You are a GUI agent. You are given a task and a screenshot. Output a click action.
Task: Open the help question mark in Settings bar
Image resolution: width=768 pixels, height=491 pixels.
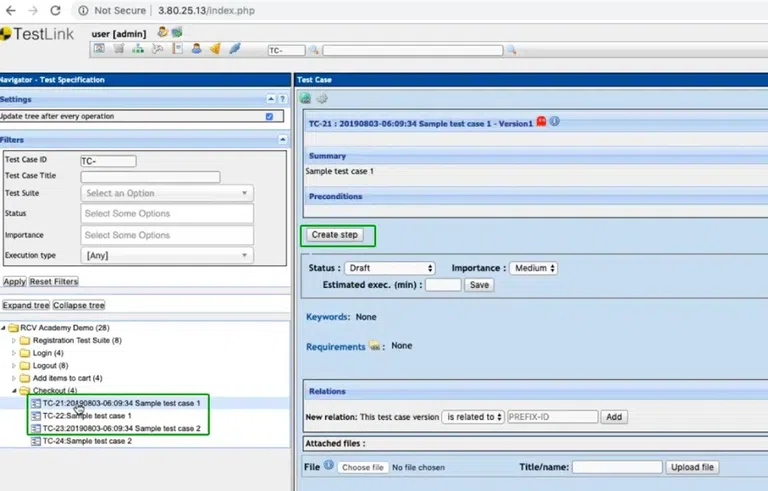pyautogui.click(x=282, y=99)
